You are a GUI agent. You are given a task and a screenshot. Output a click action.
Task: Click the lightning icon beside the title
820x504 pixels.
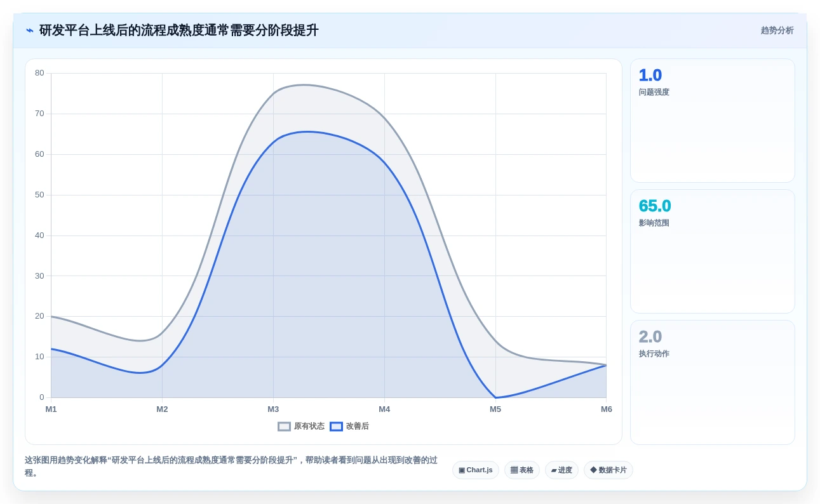pyautogui.click(x=30, y=30)
